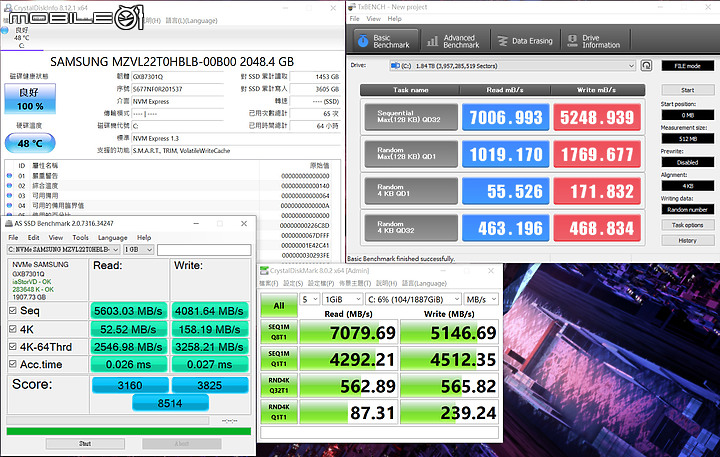This screenshot has width=720, height=457.
Task: Click AS SSD total score 8514
Action: [x=170, y=403]
